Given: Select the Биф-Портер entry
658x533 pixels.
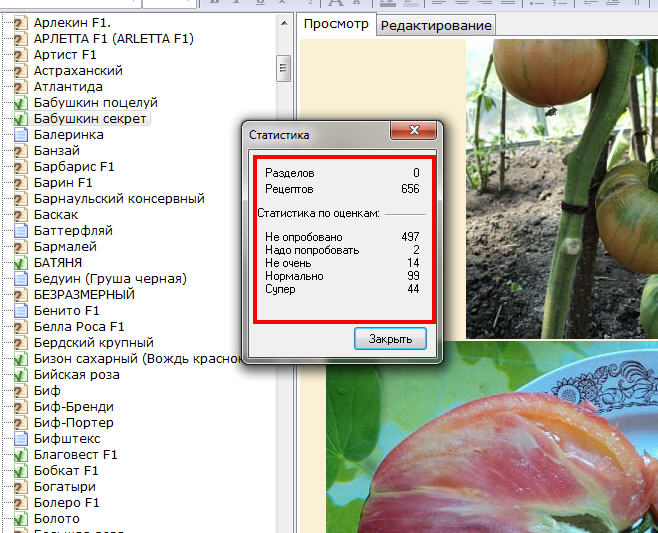Looking at the screenshot, I should tap(73, 423).
